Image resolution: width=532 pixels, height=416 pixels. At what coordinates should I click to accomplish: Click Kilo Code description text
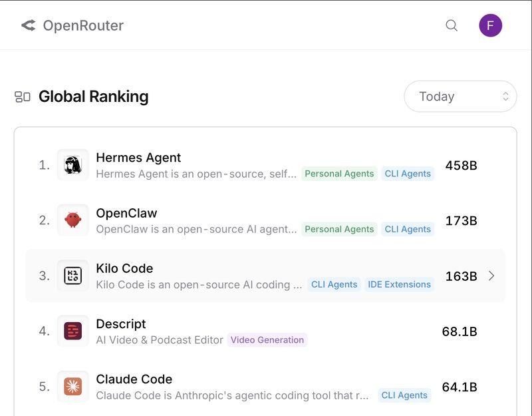coord(199,285)
